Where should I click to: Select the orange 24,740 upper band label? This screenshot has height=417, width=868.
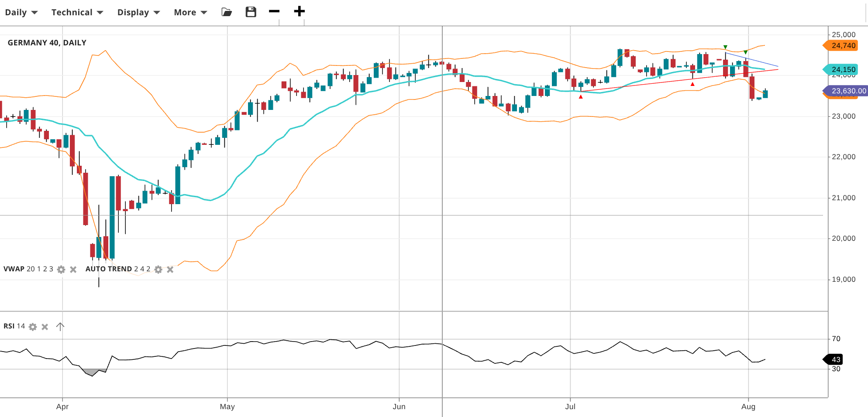tap(843, 45)
